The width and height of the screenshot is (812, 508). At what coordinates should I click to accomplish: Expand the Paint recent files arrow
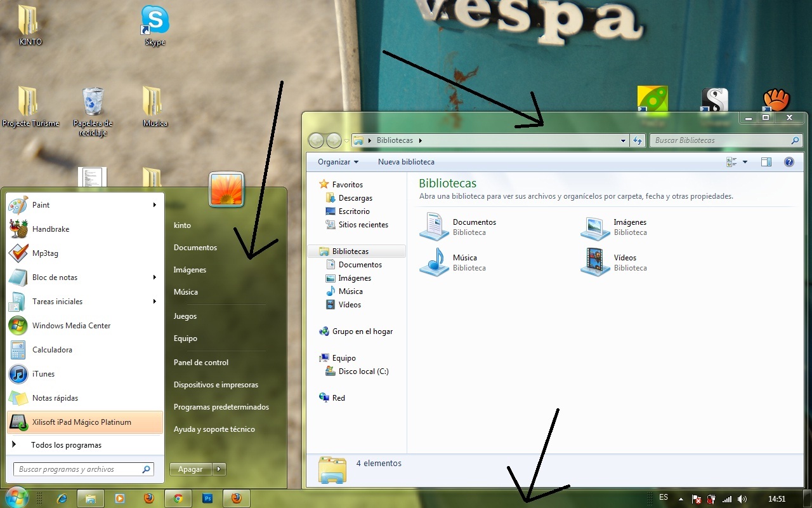(154, 205)
